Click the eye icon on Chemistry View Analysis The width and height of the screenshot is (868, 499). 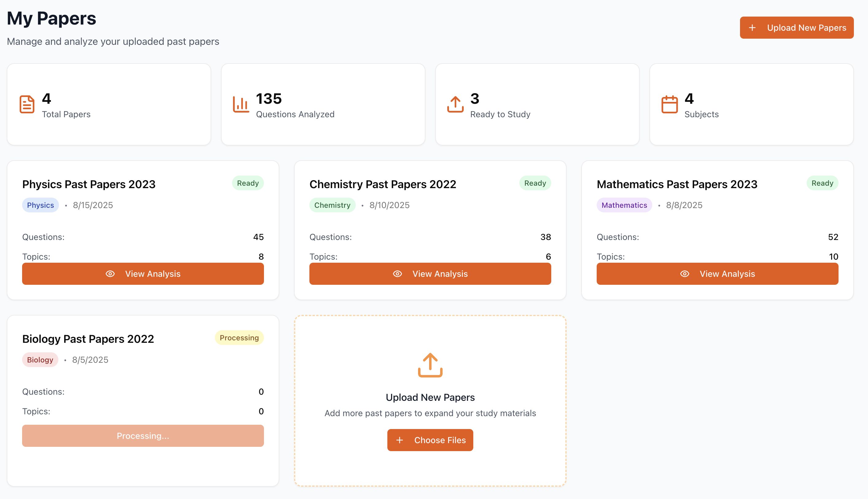pos(397,274)
